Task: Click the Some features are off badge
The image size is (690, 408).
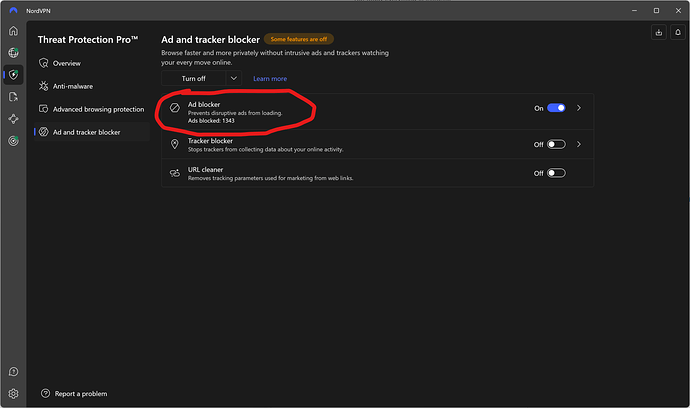Action: [x=299, y=39]
